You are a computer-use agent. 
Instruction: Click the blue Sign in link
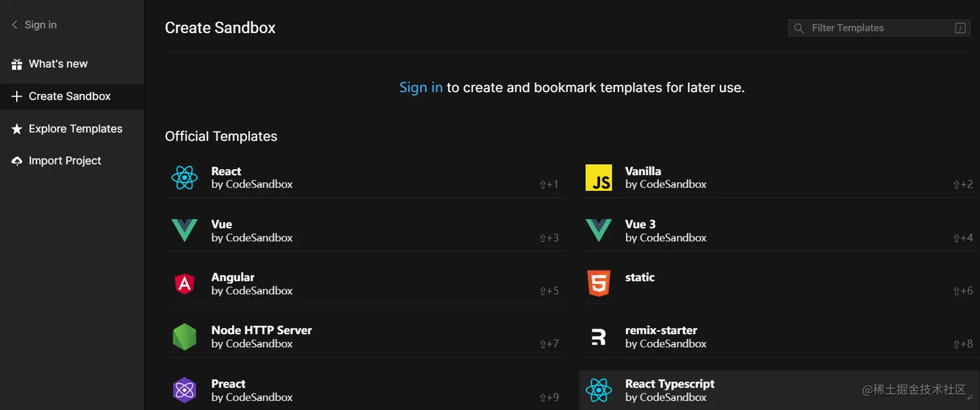click(421, 88)
